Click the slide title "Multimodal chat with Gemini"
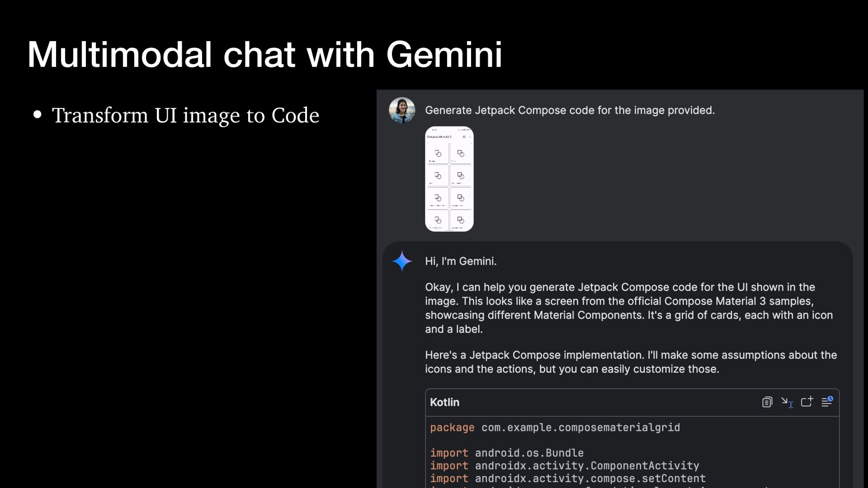Screen dimensions: 868x488 264,55
